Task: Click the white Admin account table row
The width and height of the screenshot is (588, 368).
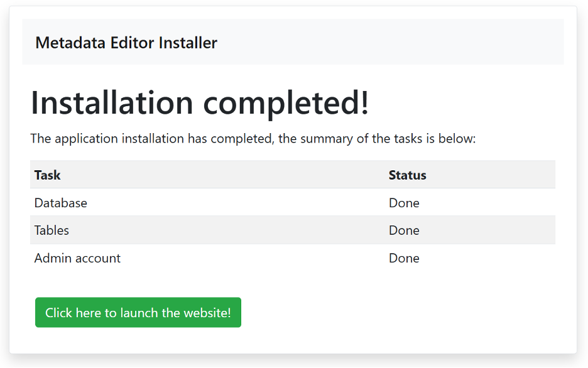Action: pos(292,257)
